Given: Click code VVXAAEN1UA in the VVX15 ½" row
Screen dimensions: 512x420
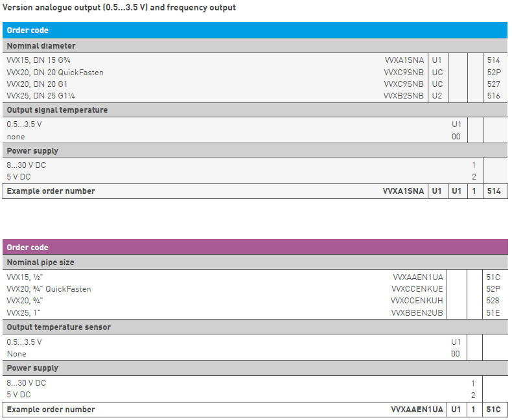Looking at the screenshot, I should coord(418,277).
